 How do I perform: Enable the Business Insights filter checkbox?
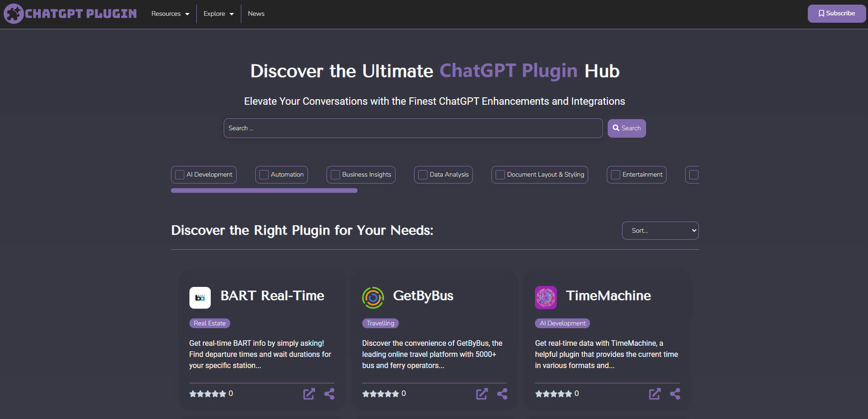335,175
